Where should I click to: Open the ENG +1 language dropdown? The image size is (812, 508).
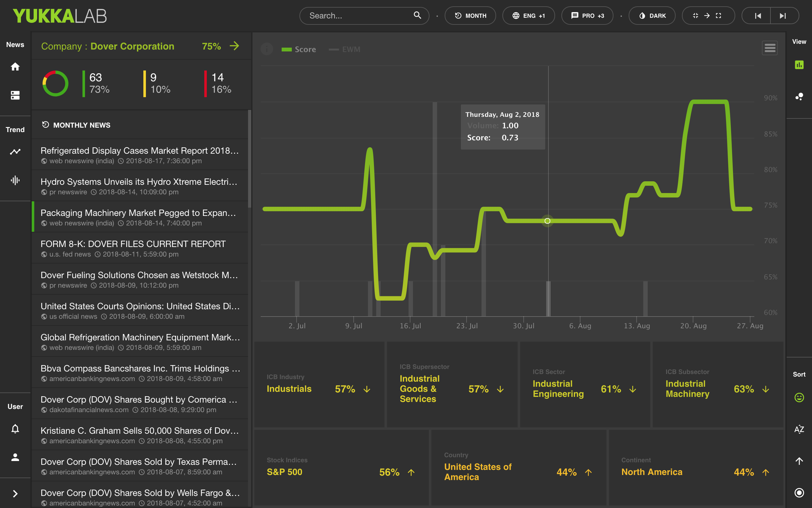pos(528,16)
